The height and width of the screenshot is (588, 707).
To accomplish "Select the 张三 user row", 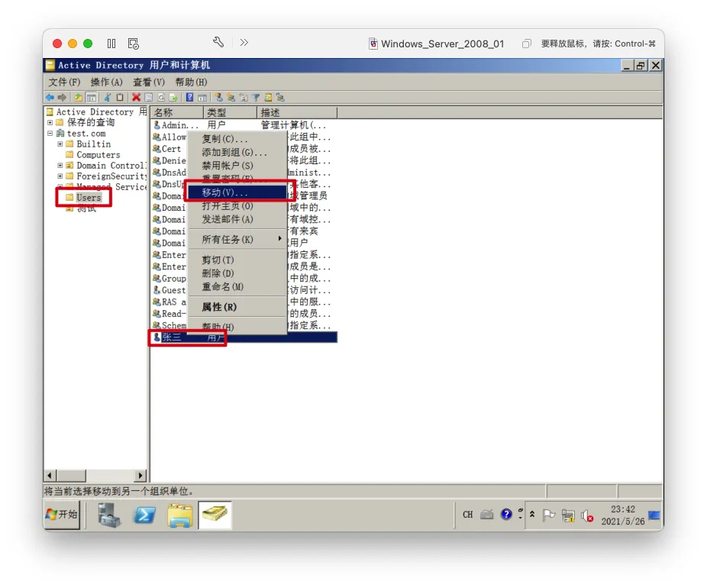I will click(244, 338).
